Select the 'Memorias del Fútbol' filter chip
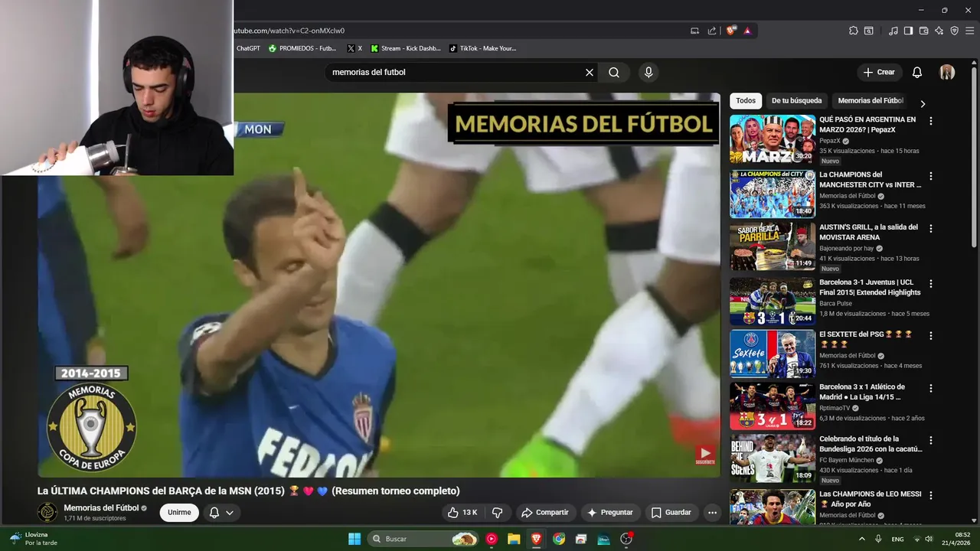The image size is (980, 551). coord(871,101)
